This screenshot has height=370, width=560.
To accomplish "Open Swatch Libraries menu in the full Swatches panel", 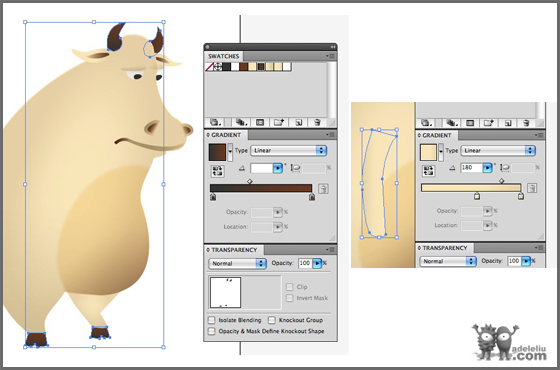I will (215, 122).
